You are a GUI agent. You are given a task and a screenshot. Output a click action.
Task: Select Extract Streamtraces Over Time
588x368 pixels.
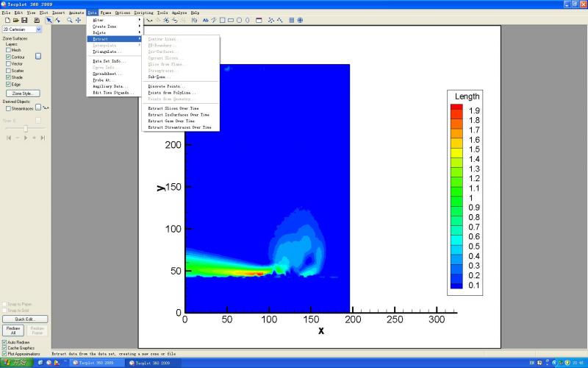point(181,127)
